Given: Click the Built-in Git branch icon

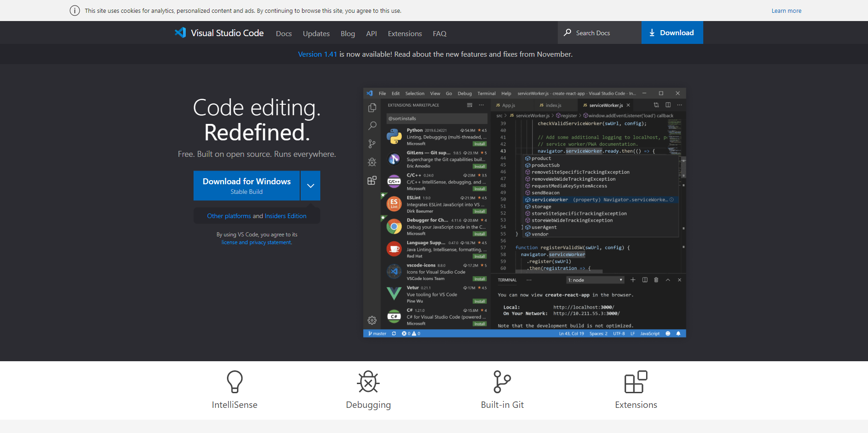Looking at the screenshot, I should [x=502, y=382].
